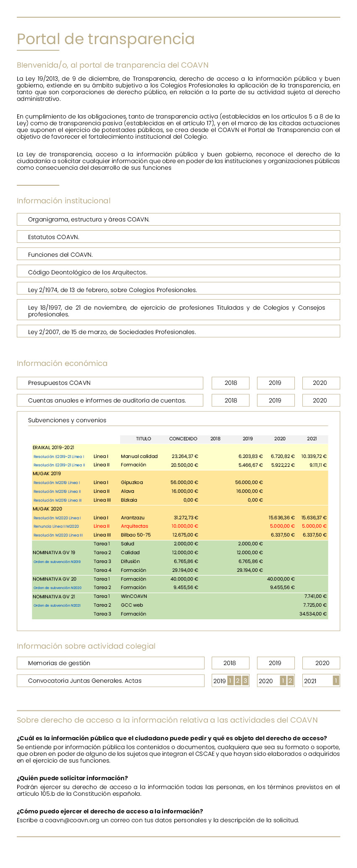Open Resolución E2019-21 Línea II link

(59, 465)
